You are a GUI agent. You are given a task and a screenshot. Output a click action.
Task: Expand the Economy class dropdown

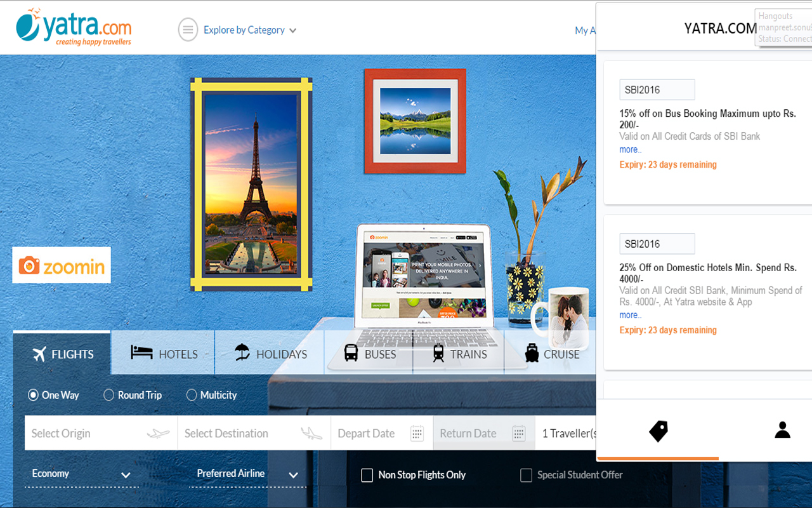[82, 474]
